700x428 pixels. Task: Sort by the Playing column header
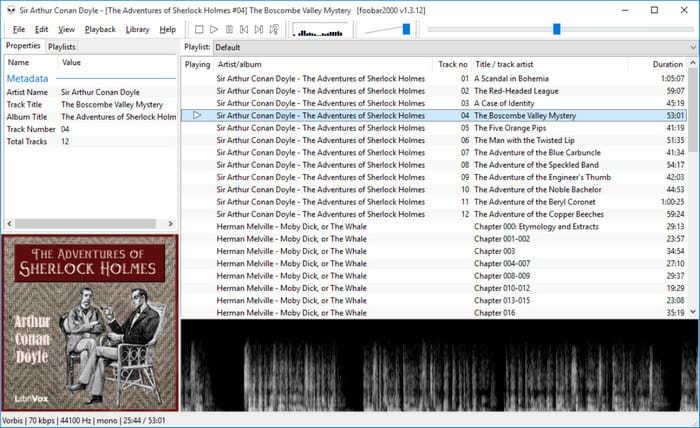197,64
